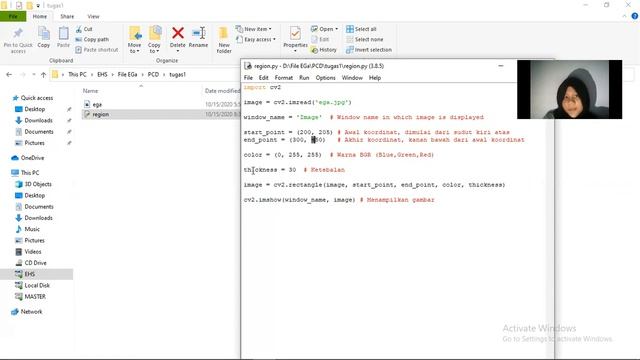
Task: Switch to the View ribbon tab
Action: coord(93,17)
